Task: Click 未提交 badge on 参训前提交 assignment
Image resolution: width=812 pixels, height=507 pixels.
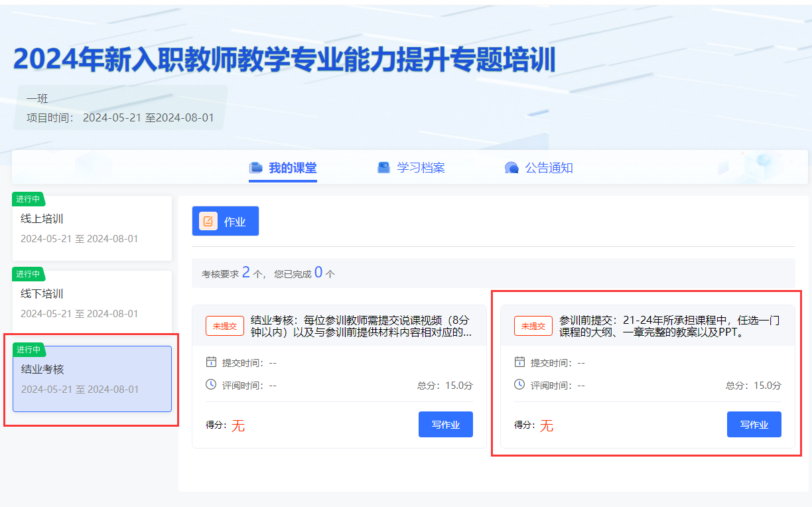Action: tap(533, 326)
